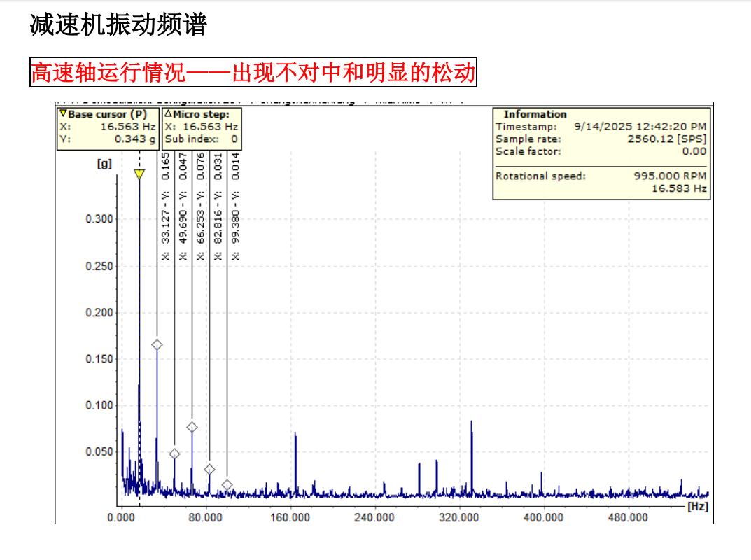Click the diamond marker at 99.380 Hz harmonic
The image size is (751, 560).
point(227,484)
